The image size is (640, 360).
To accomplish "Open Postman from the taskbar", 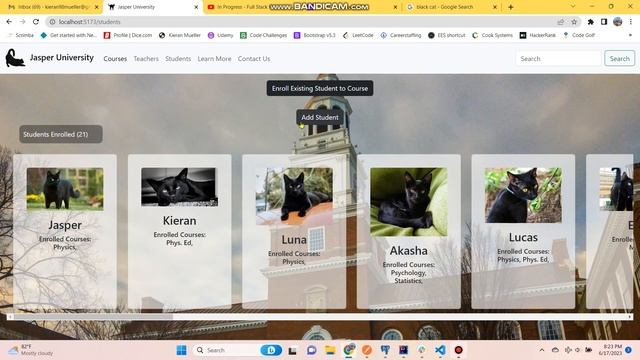I will pos(367,350).
